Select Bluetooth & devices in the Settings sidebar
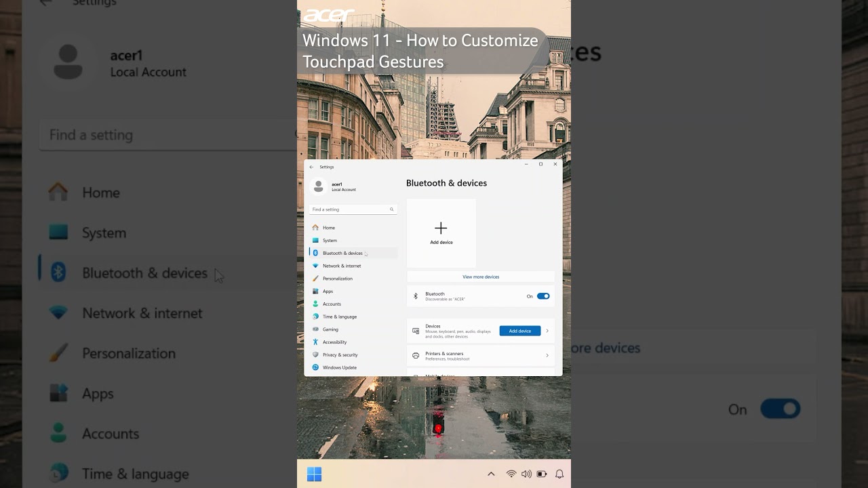 (x=353, y=253)
